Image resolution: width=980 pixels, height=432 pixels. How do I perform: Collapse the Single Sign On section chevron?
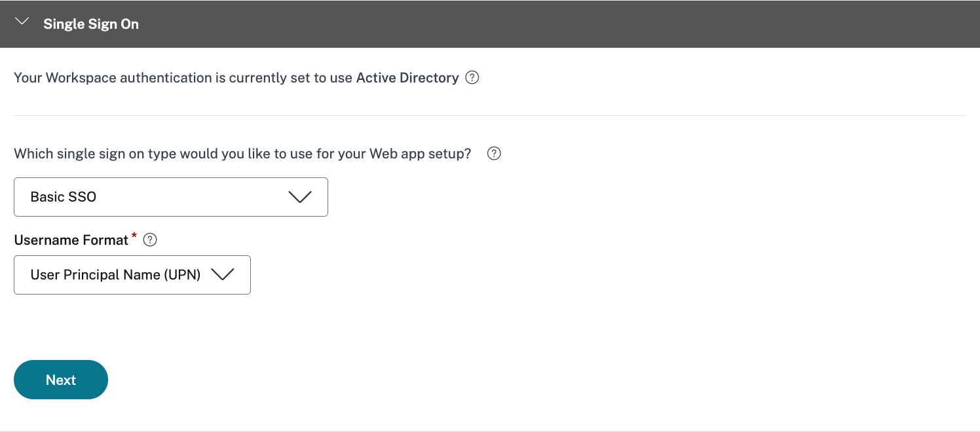click(x=22, y=22)
